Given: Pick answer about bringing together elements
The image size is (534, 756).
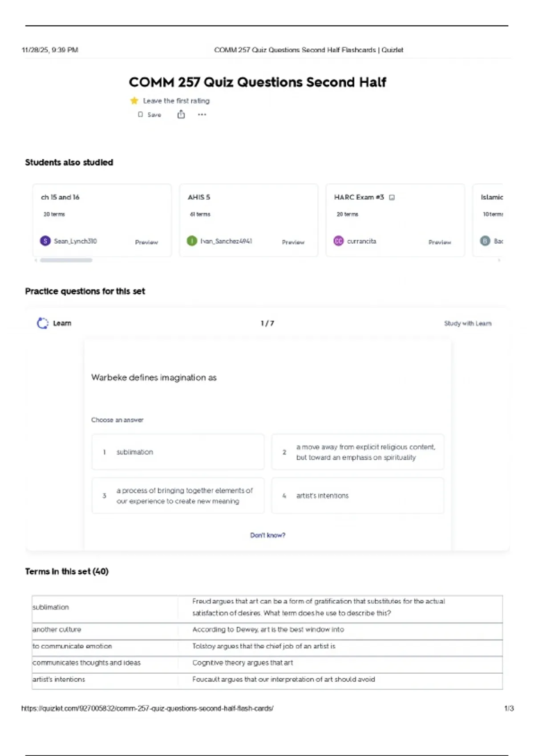Looking at the screenshot, I should click(178, 495).
